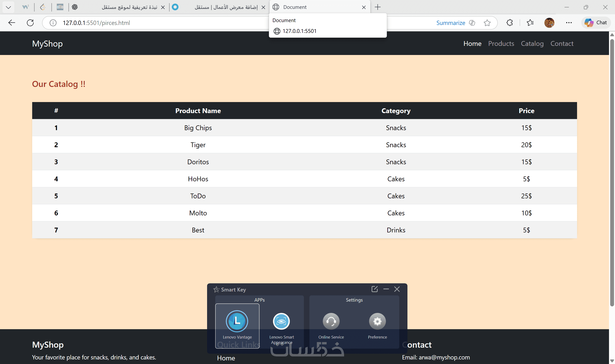
Task: Open the favorites list icon
Action: pyautogui.click(x=530, y=23)
